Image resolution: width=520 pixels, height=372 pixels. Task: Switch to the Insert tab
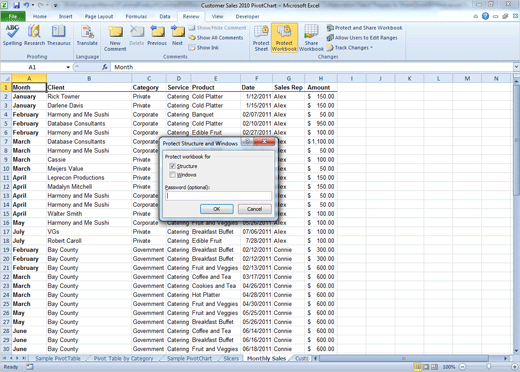pos(65,16)
